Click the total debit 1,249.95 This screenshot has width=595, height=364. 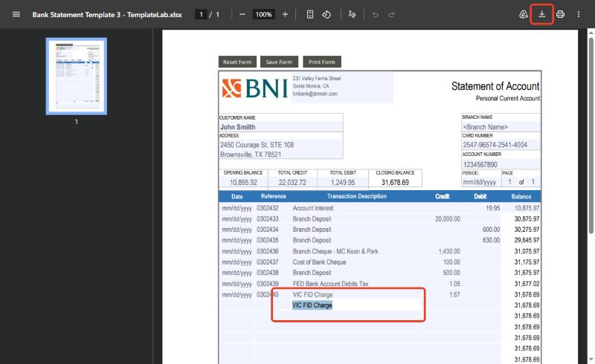(x=343, y=183)
